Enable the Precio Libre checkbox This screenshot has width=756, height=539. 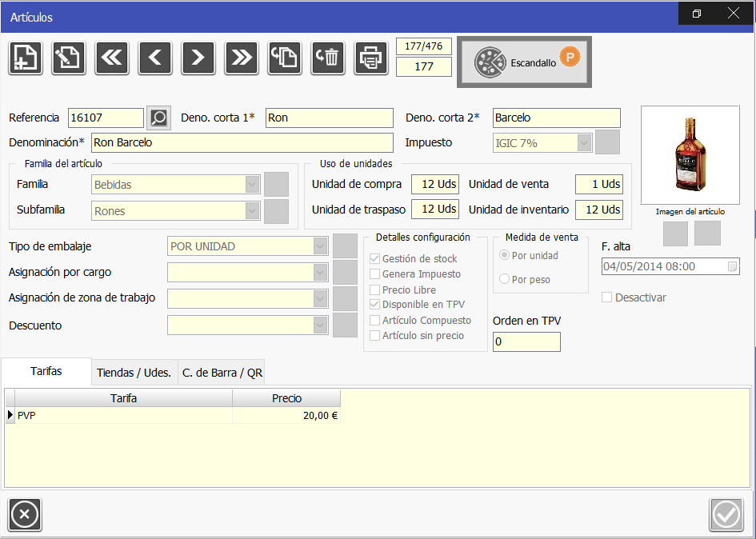375,289
